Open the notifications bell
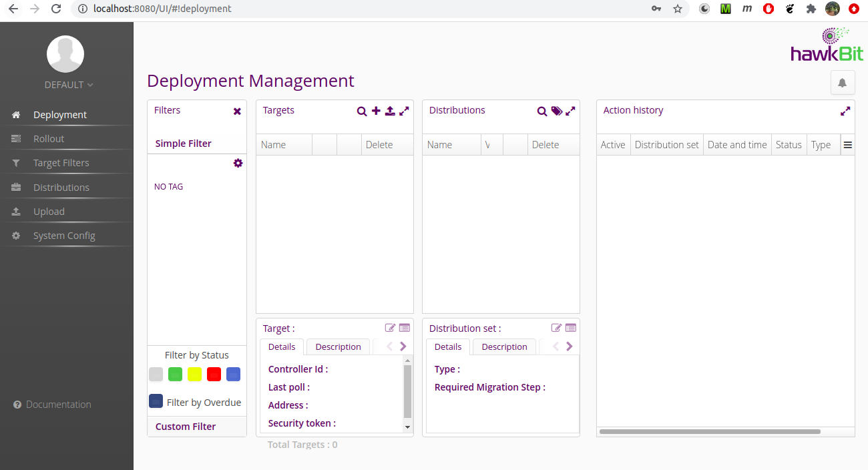Screen dimensions: 868x470 tap(843, 83)
